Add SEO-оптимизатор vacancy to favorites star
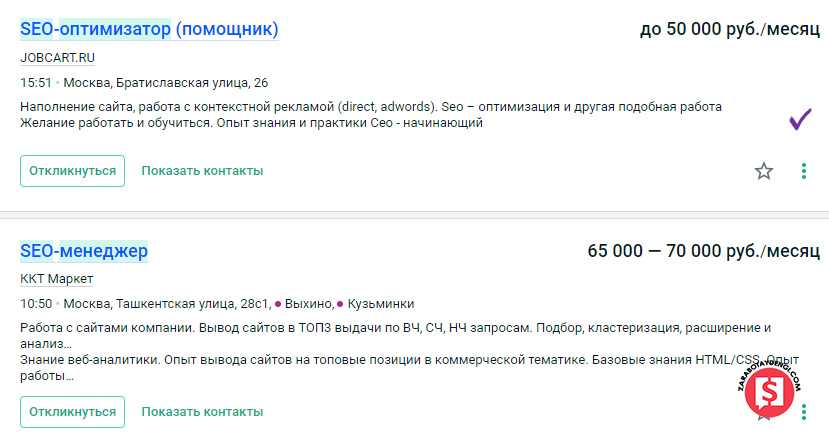 764,171
